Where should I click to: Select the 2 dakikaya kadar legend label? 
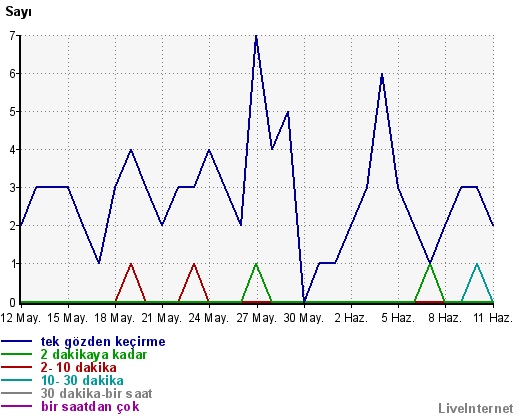(x=94, y=355)
